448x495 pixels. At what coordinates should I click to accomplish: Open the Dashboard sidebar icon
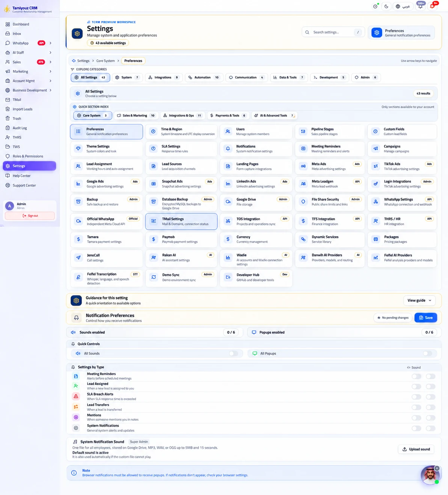coord(8,24)
